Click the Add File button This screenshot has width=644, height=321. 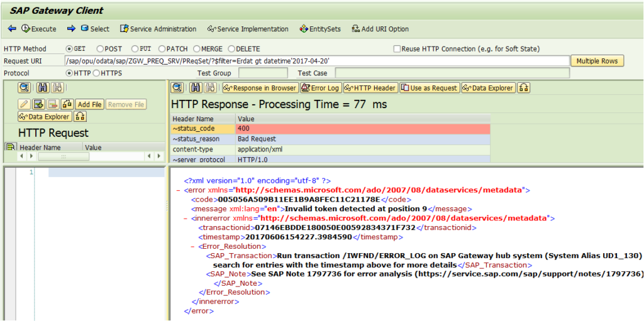click(x=89, y=104)
